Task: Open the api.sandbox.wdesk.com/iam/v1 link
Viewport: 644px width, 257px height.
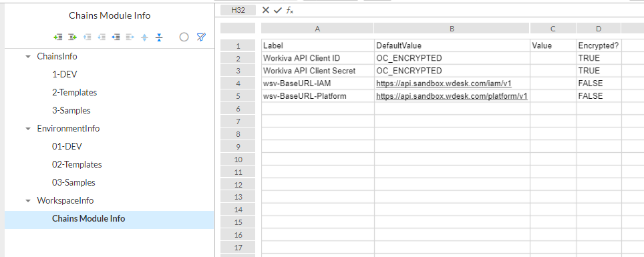Action: pos(444,83)
